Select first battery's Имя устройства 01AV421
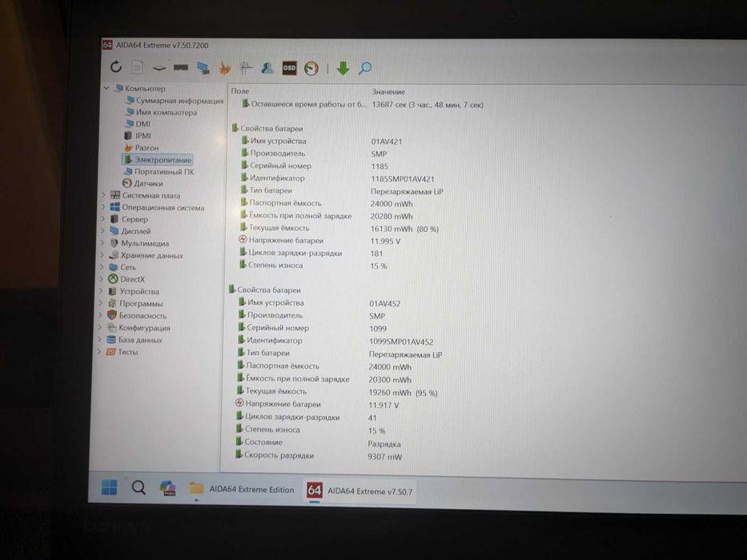Image resolution: width=747 pixels, height=560 pixels. [x=387, y=142]
